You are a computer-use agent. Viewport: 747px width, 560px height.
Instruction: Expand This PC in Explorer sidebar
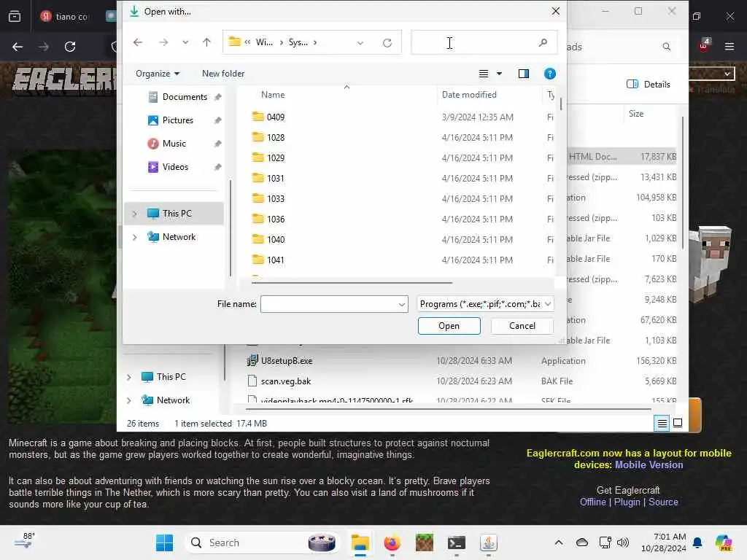[128, 377]
